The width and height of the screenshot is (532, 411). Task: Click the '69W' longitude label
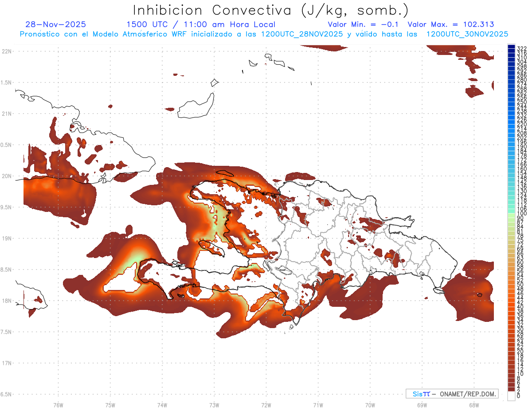point(422,404)
